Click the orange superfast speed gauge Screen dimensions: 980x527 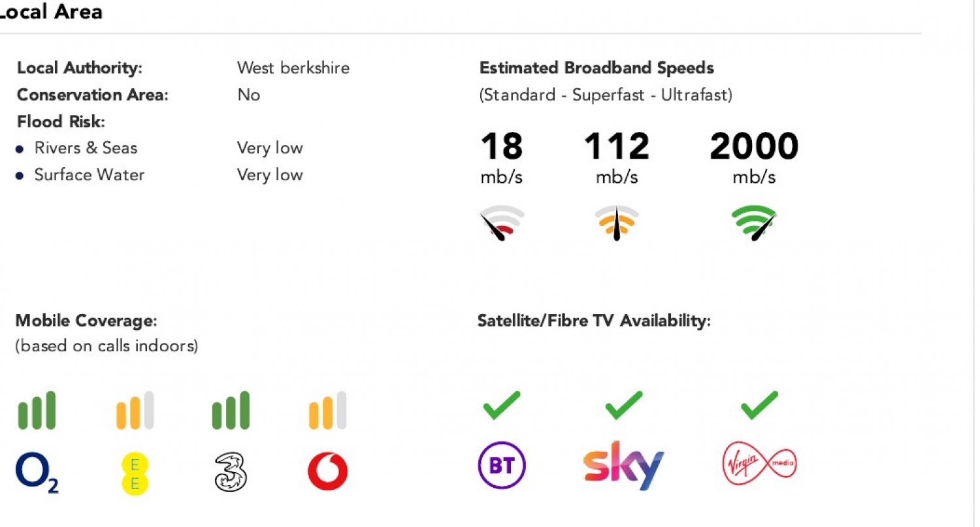pos(616,222)
